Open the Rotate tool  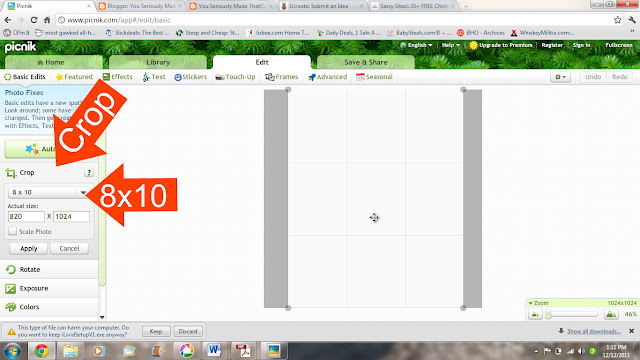pyautogui.click(x=49, y=269)
